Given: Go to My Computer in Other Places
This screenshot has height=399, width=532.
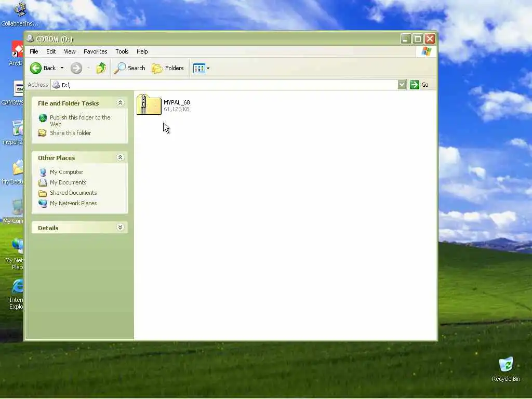Looking at the screenshot, I should pyautogui.click(x=66, y=172).
